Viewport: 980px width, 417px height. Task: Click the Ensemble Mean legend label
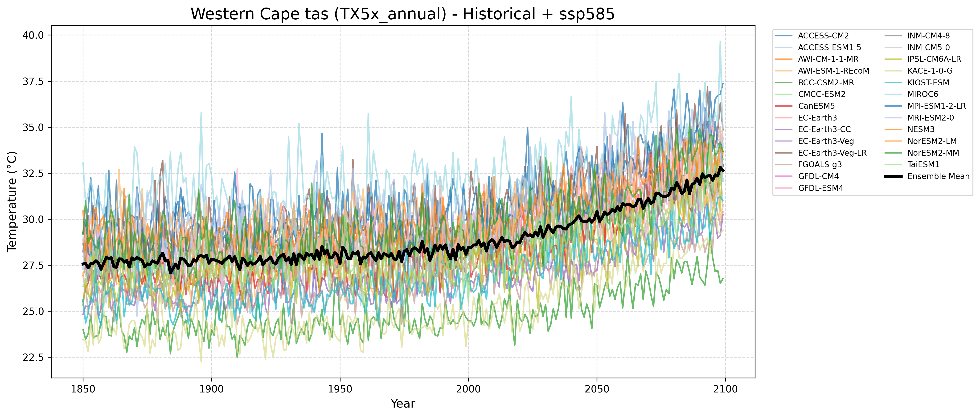[938, 176]
